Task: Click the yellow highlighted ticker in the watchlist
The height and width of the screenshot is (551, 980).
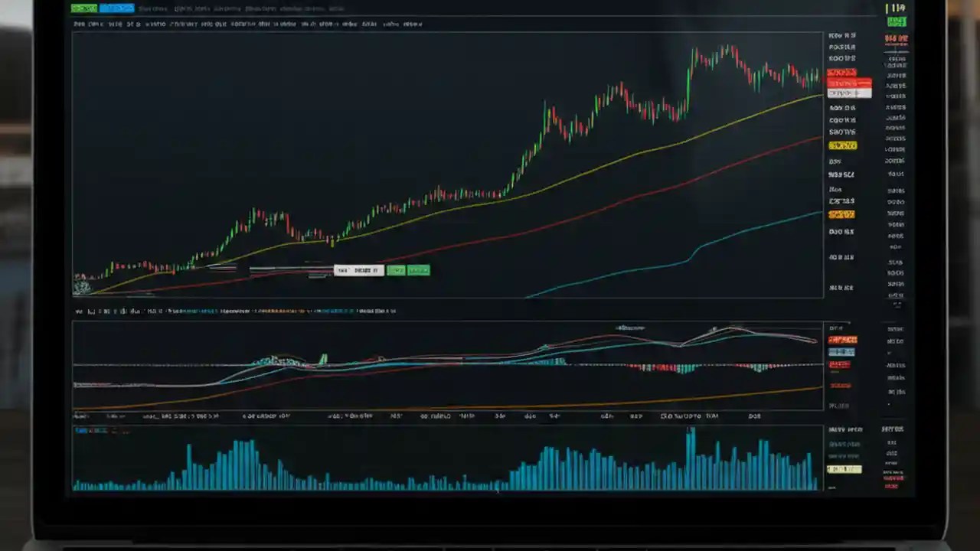Action: click(x=841, y=144)
